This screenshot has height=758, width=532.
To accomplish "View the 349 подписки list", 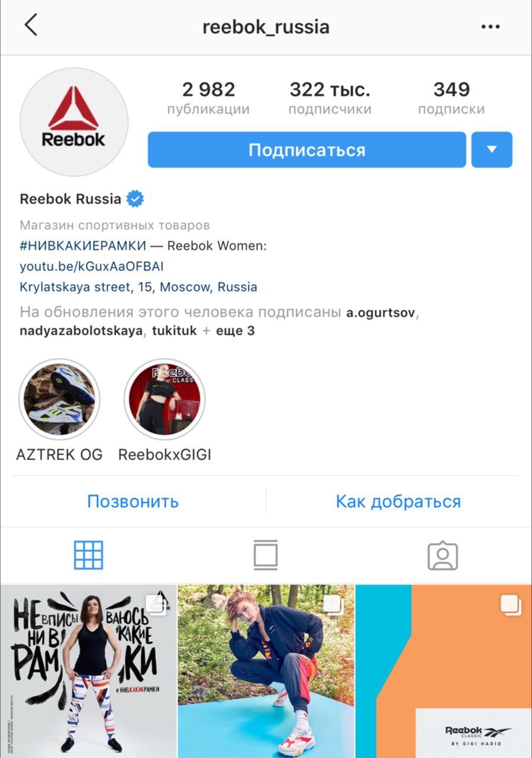I will click(x=452, y=98).
